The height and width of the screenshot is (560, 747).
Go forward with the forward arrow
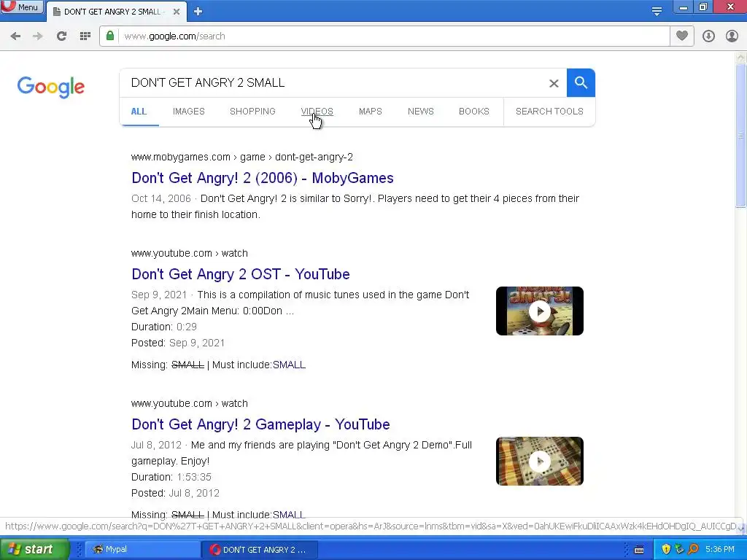[x=38, y=36]
